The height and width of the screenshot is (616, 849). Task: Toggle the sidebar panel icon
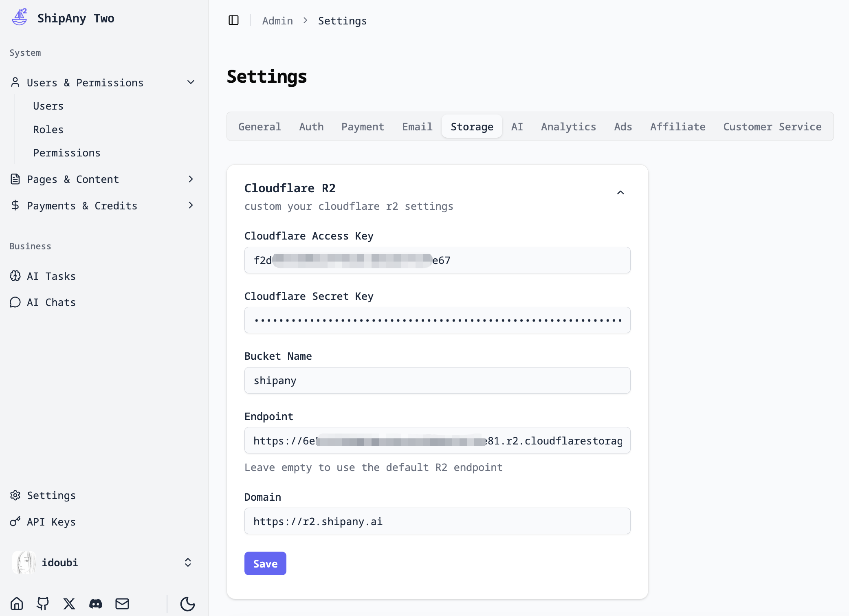(233, 20)
